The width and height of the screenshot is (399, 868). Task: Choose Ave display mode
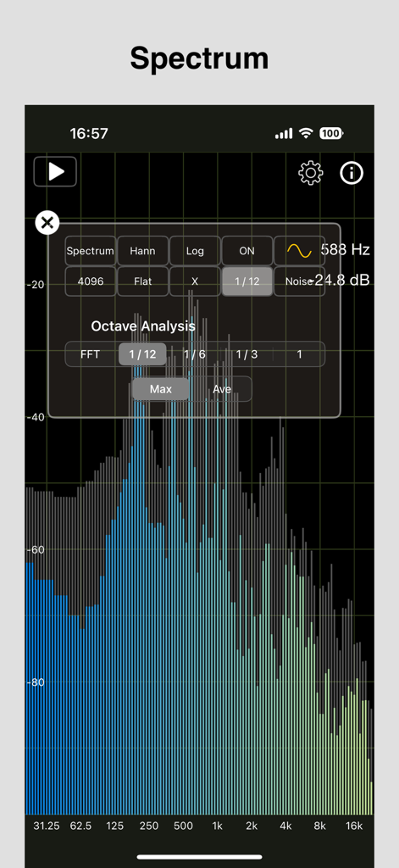[x=222, y=389]
